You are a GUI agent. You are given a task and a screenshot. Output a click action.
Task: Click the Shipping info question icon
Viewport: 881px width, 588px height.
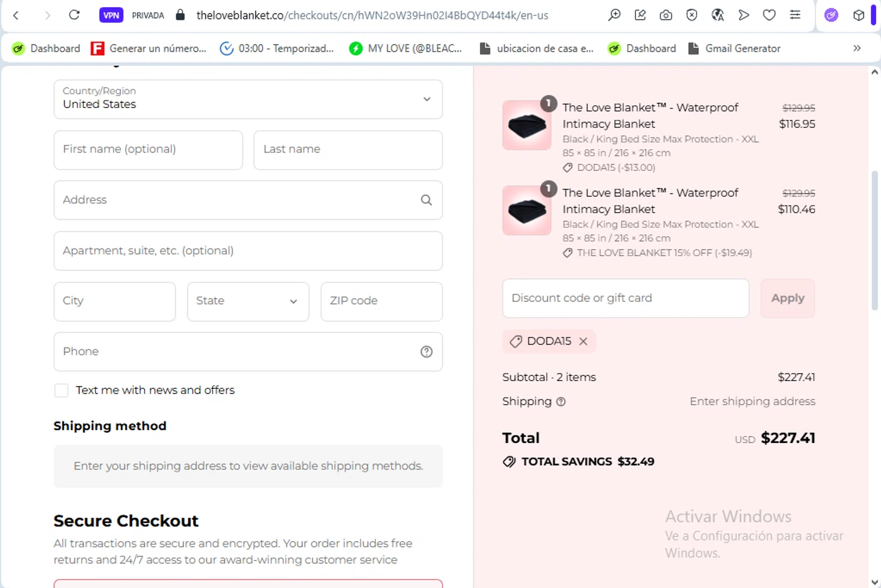[x=561, y=402]
